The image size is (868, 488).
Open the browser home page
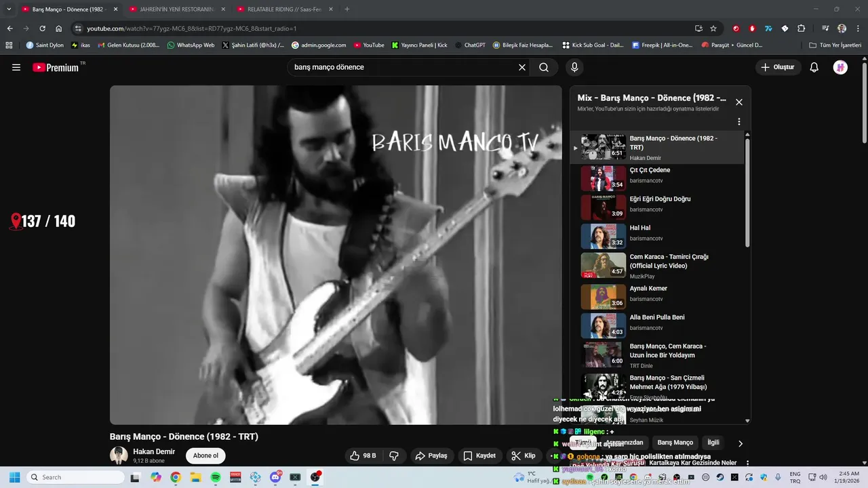click(59, 28)
